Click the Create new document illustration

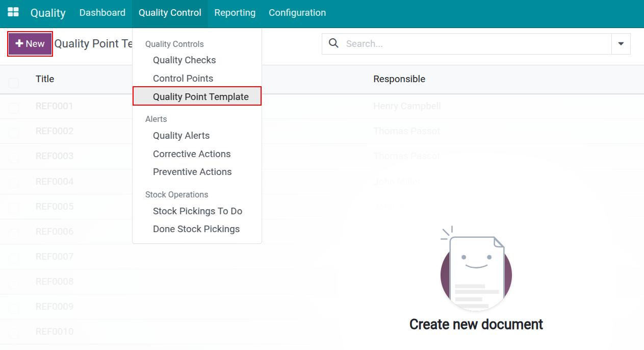[476, 269]
